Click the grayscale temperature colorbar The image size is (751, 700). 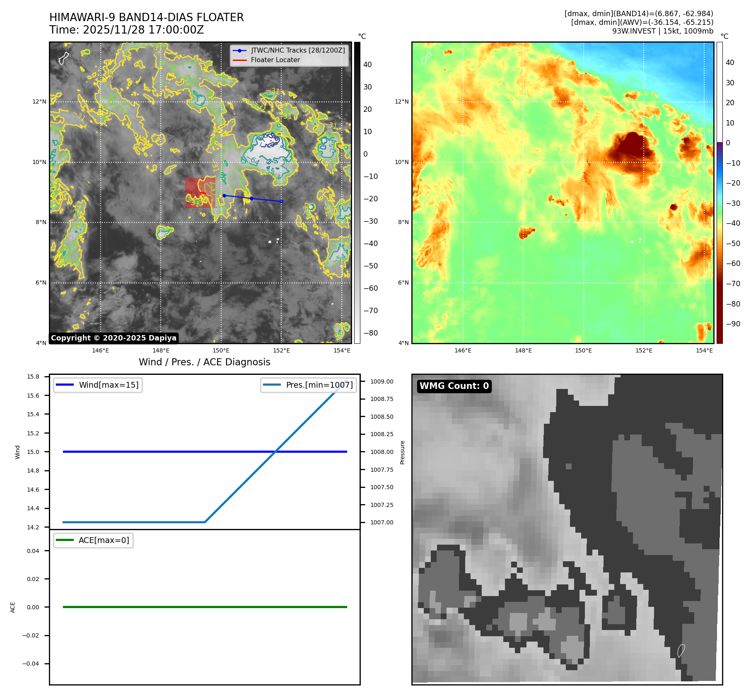[x=357, y=193]
